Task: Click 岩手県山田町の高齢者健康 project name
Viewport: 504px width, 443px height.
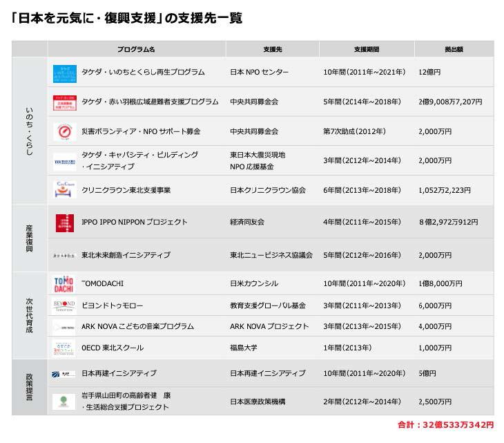Action: [126, 401]
